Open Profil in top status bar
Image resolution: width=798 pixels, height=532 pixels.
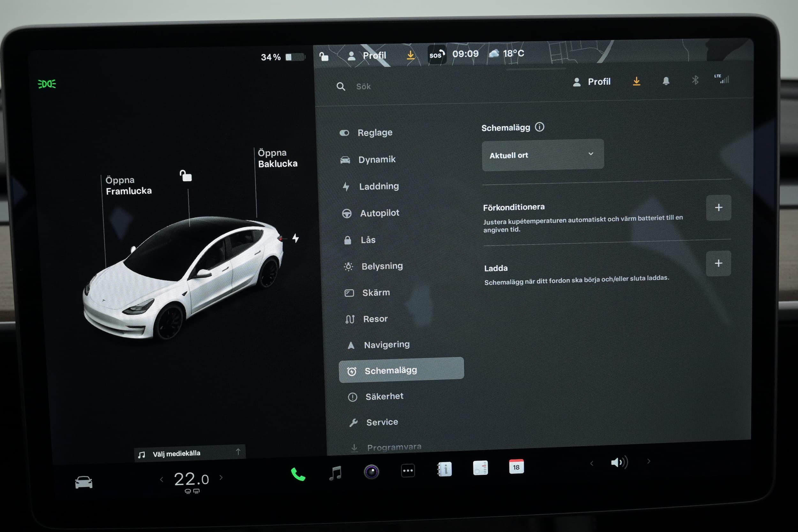[x=367, y=56]
